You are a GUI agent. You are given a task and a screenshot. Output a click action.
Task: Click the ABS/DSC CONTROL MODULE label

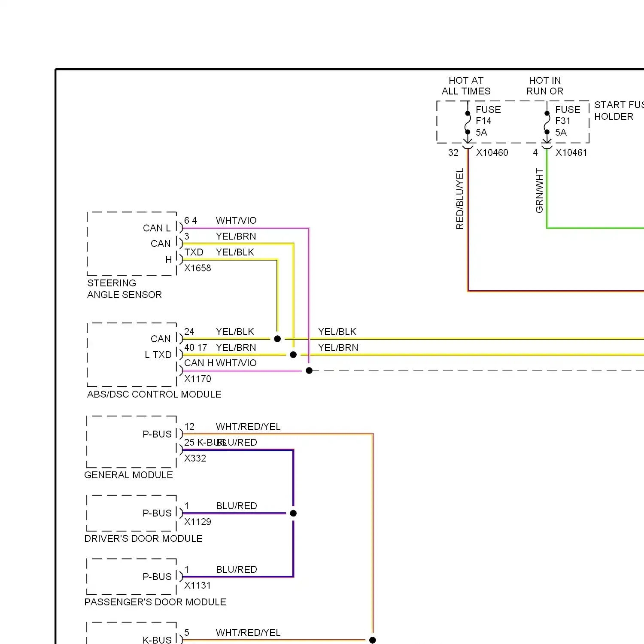click(154, 395)
